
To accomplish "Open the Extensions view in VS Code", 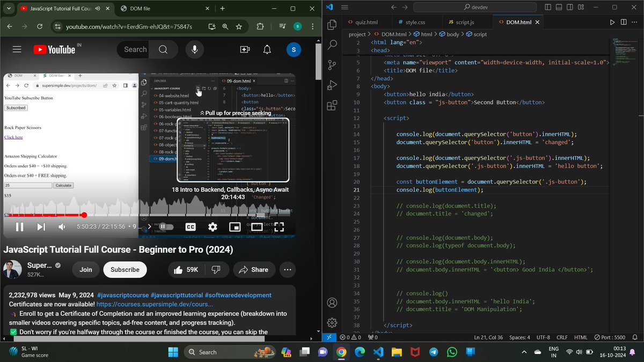I will point(332,105).
